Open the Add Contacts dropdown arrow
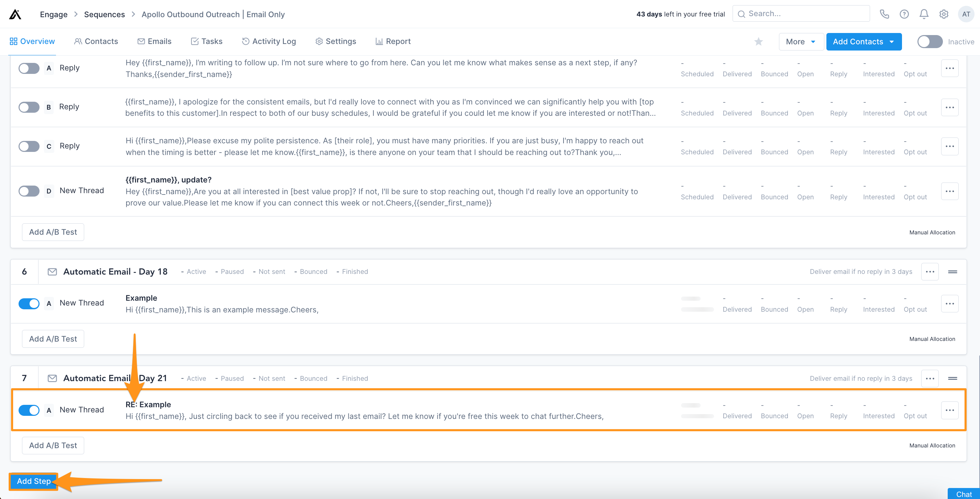 pos(892,42)
